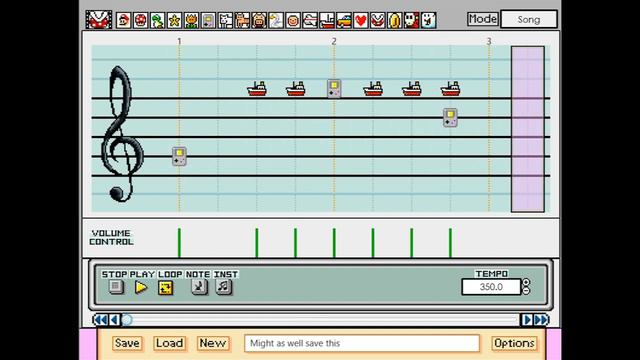Toggle the LOOP button
The width and height of the screenshot is (640, 360).
coord(166,288)
